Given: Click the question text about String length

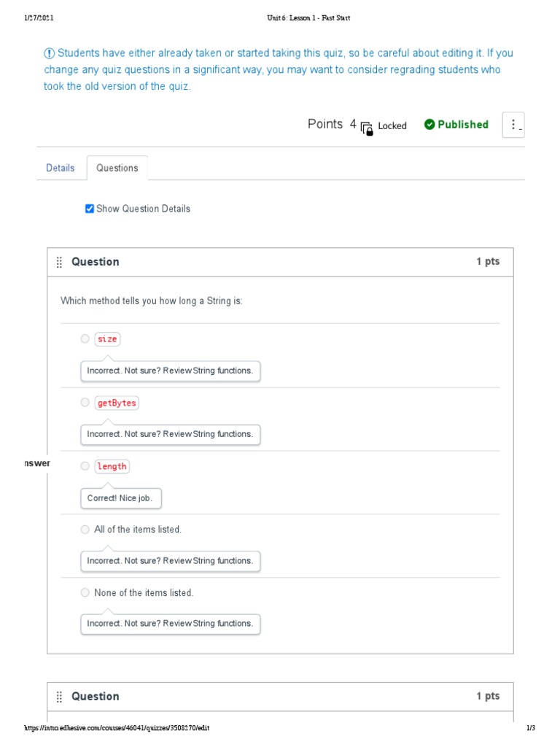Looking at the screenshot, I should (152, 301).
